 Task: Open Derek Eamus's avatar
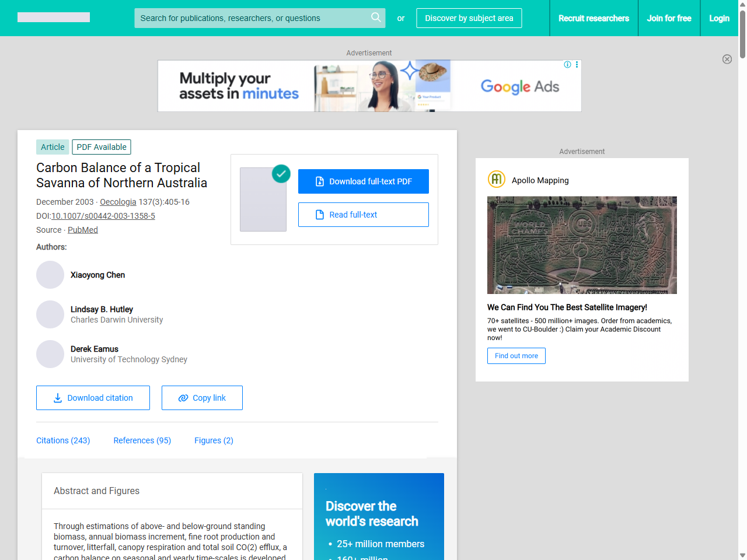click(x=50, y=354)
